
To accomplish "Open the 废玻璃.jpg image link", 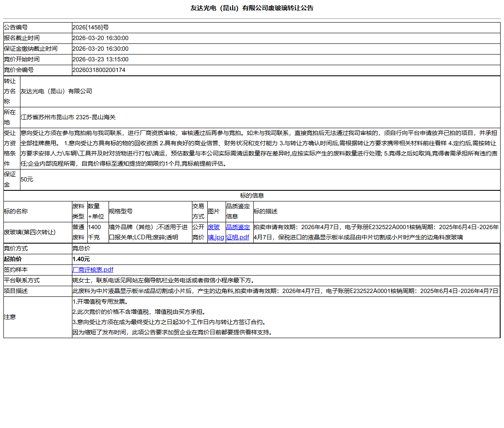I will (x=215, y=232).
